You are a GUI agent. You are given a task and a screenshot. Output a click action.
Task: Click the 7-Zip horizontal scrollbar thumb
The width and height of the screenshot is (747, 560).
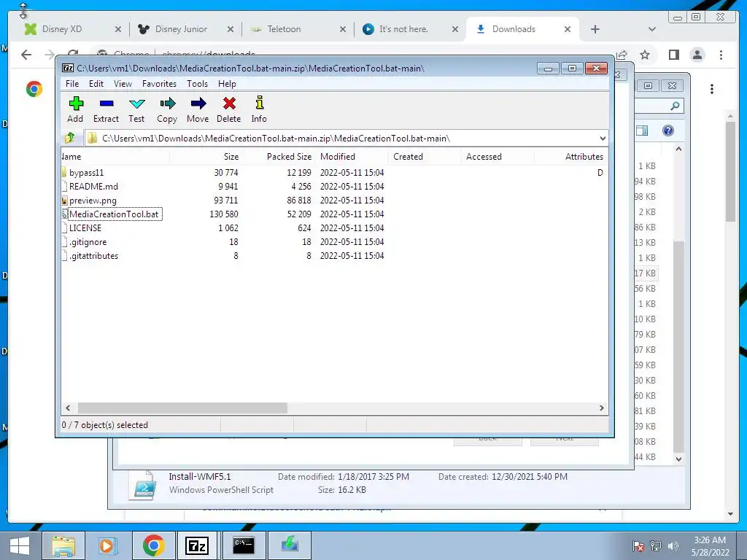click(182, 408)
